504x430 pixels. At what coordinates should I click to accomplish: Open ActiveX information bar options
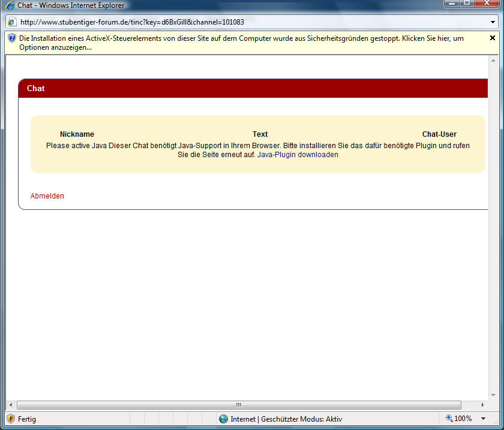click(x=240, y=42)
